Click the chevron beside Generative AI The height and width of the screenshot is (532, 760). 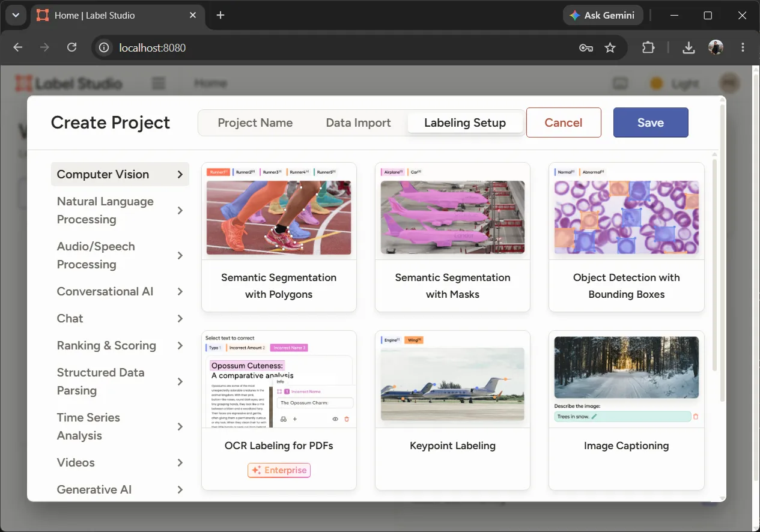pyautogui.click(x=180, y=490)
